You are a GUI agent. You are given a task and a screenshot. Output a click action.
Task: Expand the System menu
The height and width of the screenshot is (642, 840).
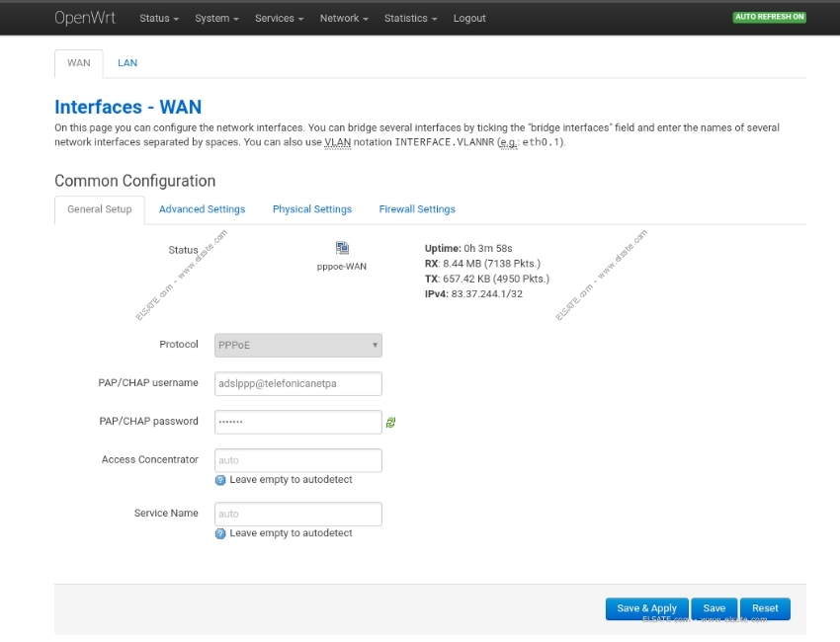(216, 18)
